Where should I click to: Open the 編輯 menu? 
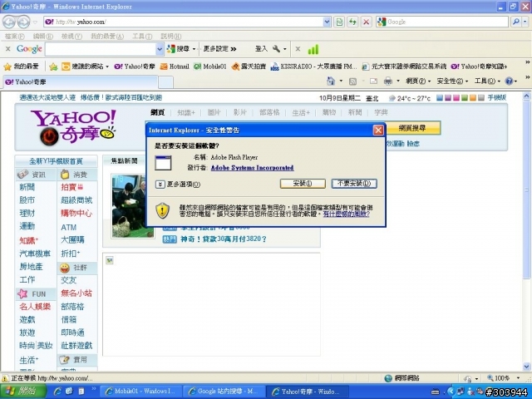click(x=42, y=36)
